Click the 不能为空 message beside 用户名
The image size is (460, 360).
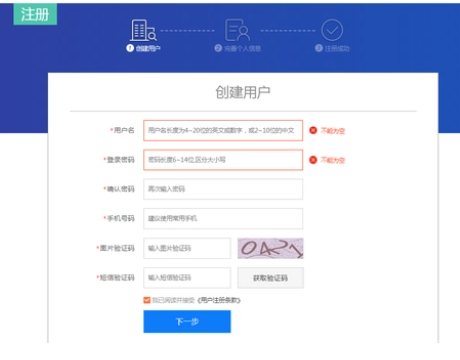(333, 131)
